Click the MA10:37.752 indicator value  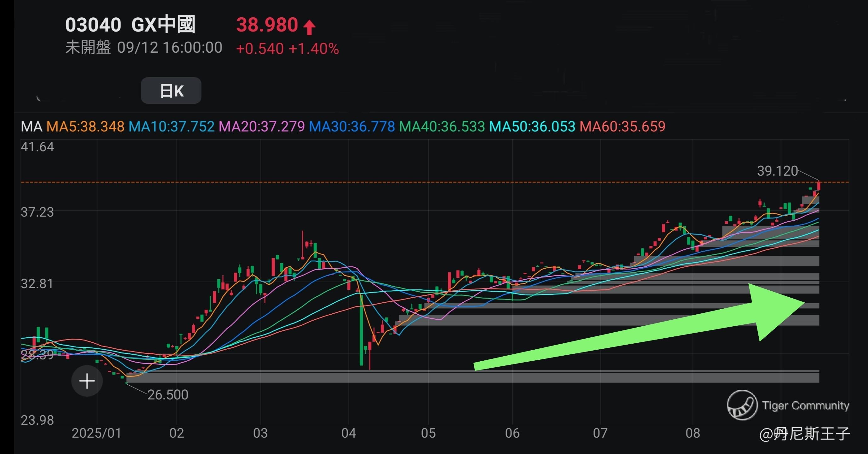(172, 127)
